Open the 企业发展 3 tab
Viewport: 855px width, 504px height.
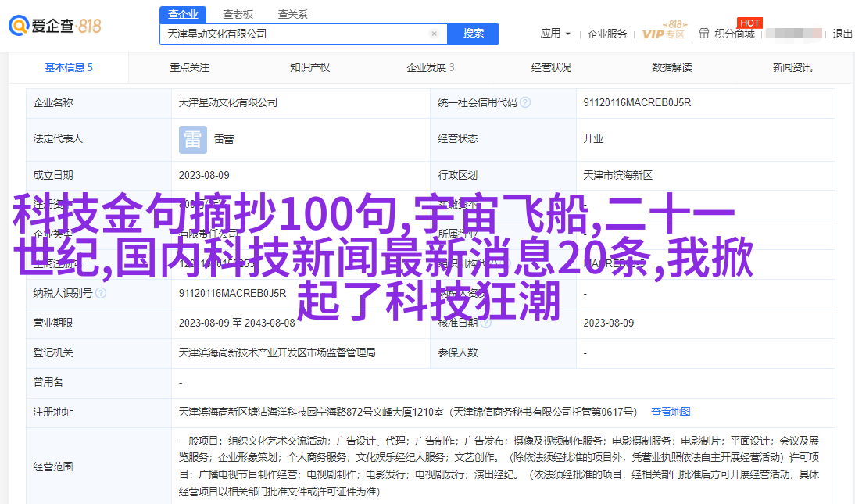[x=430, y=68]
